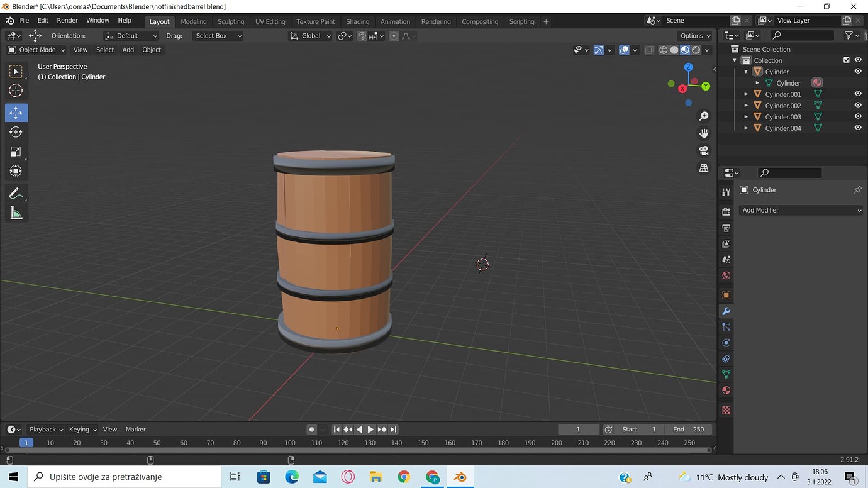Open the Edit menu
The width and height of the screenshot is (868, 488).
click(42, 19)
